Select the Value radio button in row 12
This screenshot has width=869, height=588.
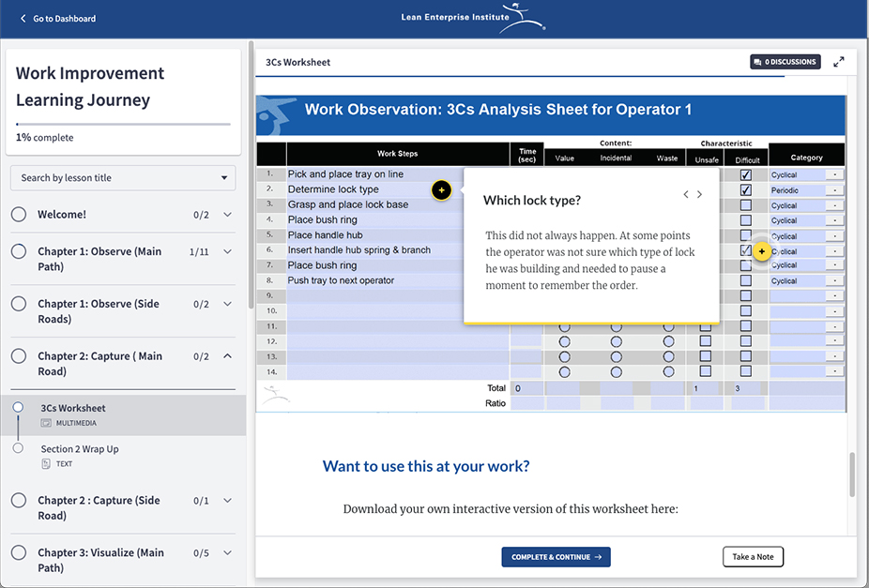(x=565, y=342)
